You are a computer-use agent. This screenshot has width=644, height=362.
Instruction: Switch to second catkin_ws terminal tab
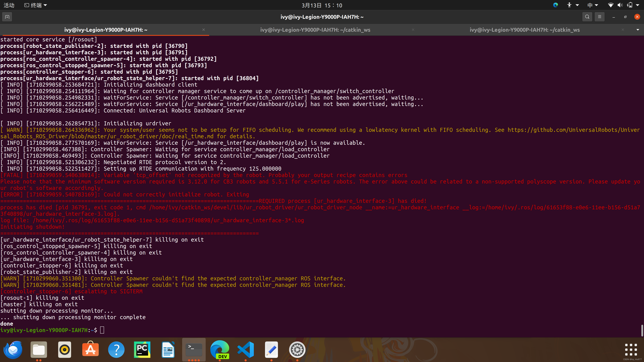[x=315, y=30]
